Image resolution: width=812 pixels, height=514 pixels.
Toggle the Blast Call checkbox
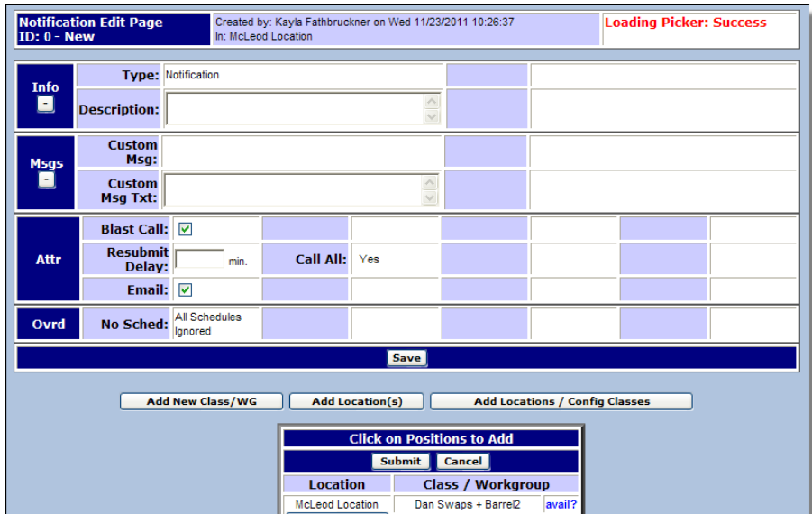(185, 229)
